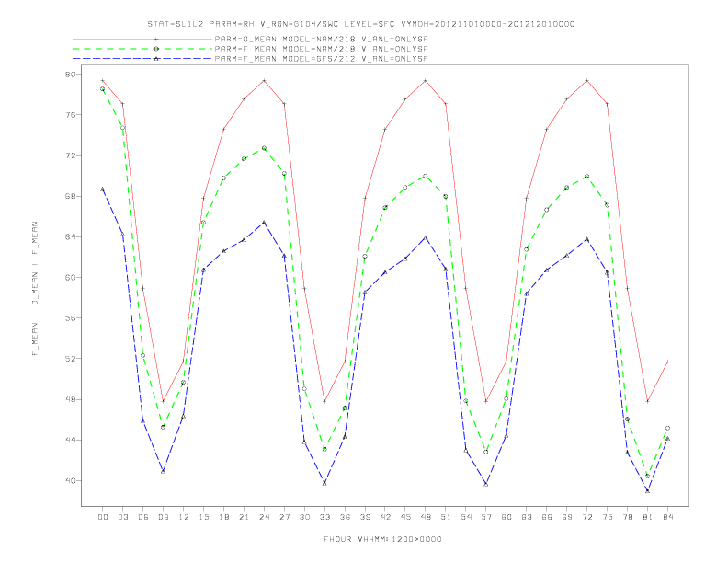The image size is (728, 563).
Task: Click x-axis tick label 03
Action: pyautogui.click(x=122, y=517)
